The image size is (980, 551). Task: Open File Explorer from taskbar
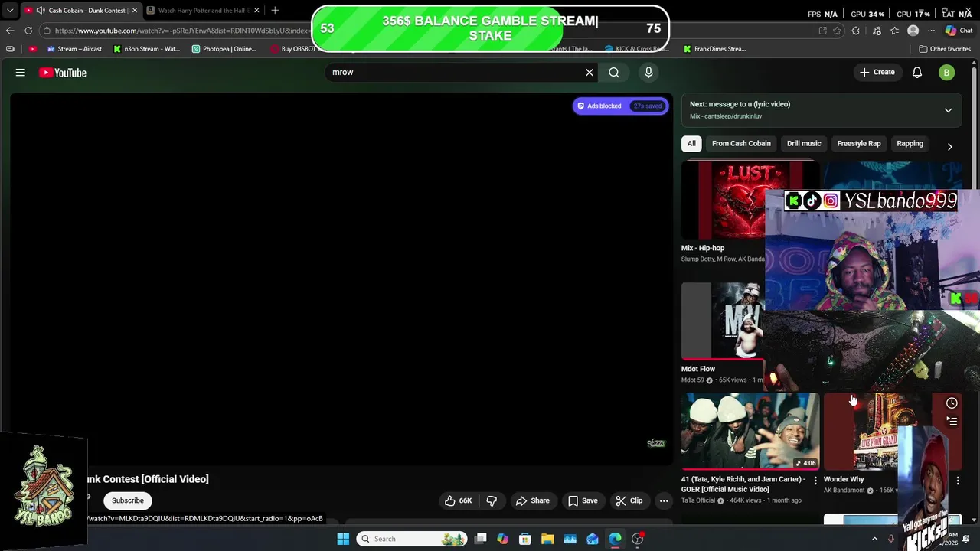pyautogui.click(x=547, y=539)
